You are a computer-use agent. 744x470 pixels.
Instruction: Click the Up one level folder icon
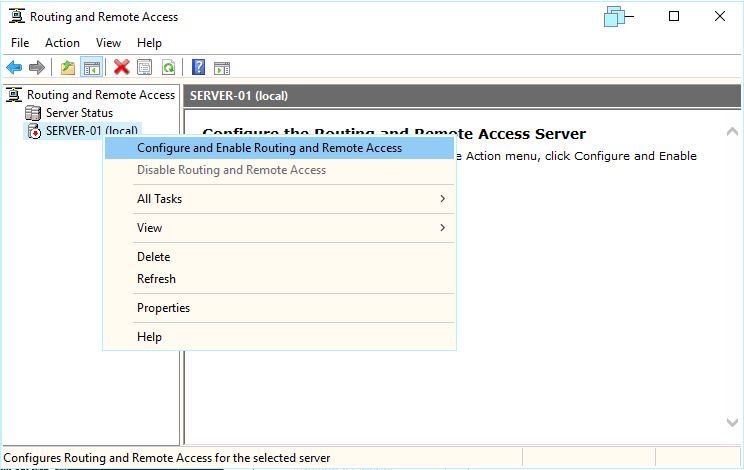(67, 67)
